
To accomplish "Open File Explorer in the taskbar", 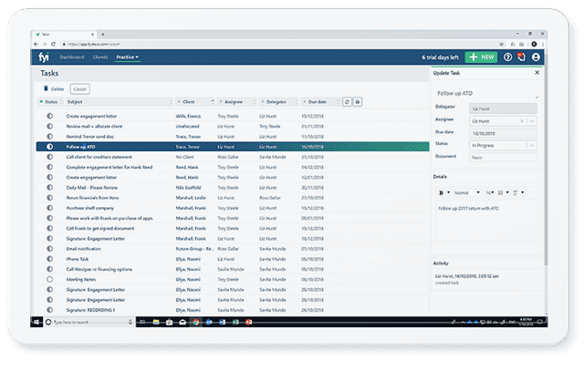I will click(156, 322).
